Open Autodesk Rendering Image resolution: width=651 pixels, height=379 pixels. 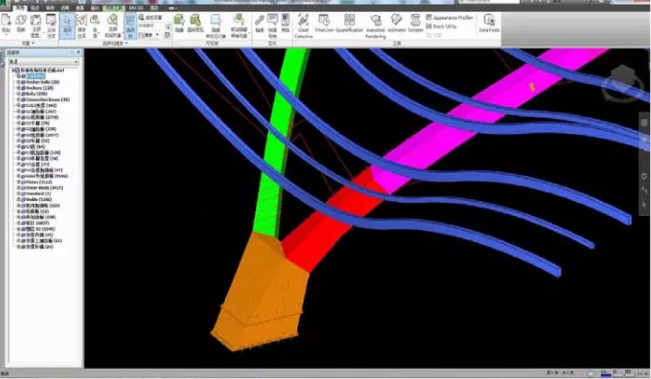(375, 26)
